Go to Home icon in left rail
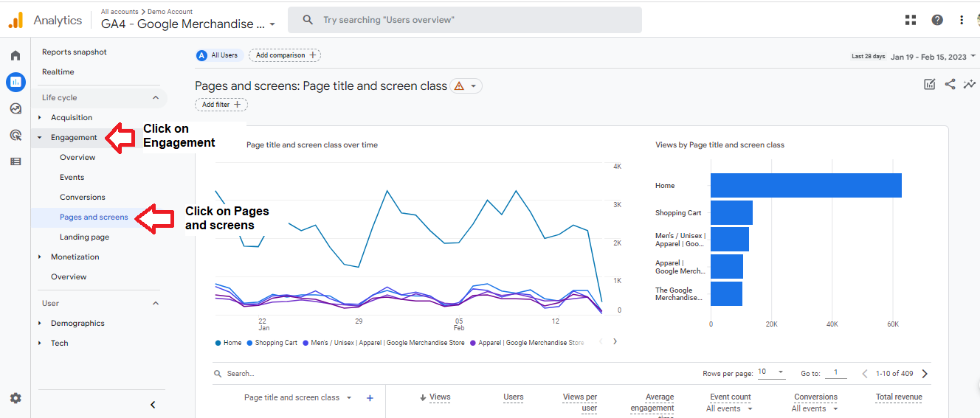 coord(15,55)
